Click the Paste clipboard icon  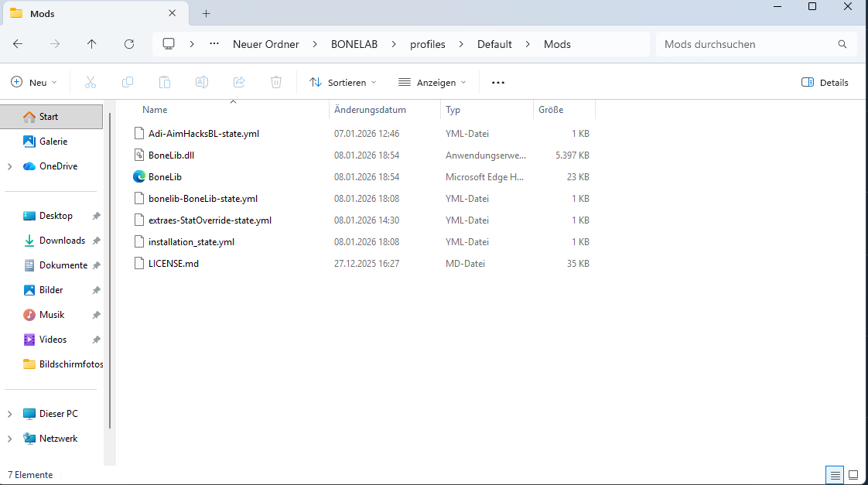click(165, 83)
